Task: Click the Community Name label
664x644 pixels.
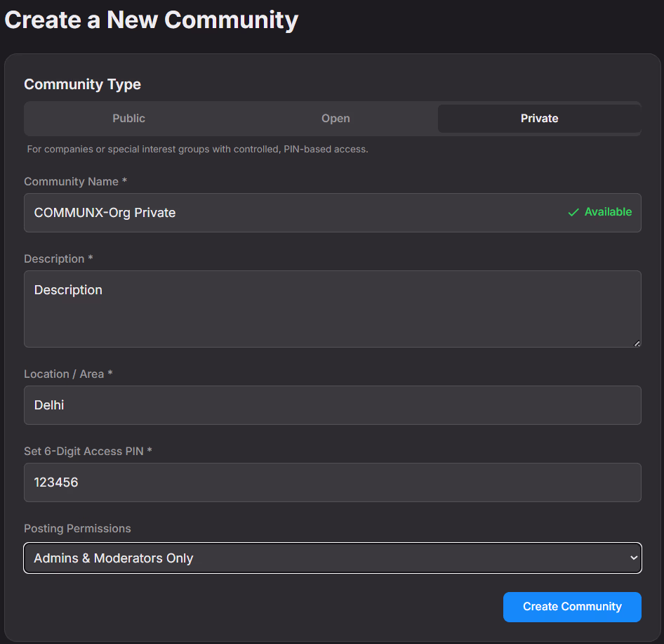Action: (x=75, y=181)
